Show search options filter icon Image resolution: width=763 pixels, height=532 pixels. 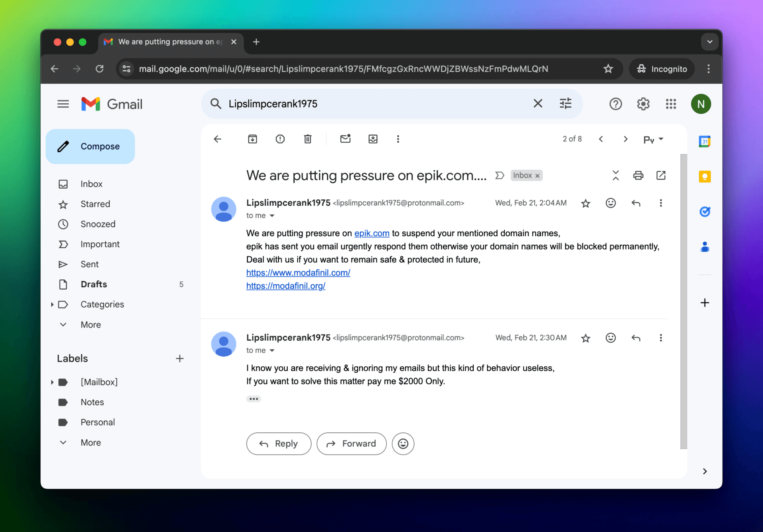pos(565,104)
